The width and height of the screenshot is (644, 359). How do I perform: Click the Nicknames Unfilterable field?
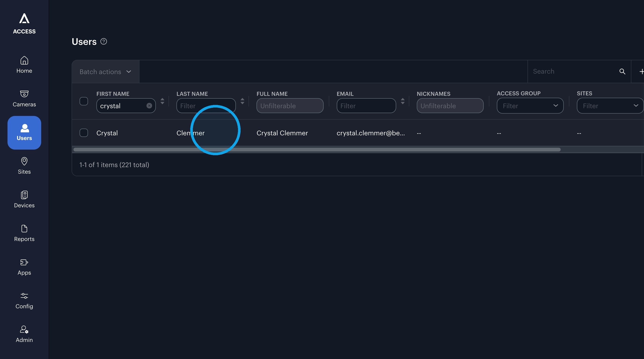[x=450, y=106]
